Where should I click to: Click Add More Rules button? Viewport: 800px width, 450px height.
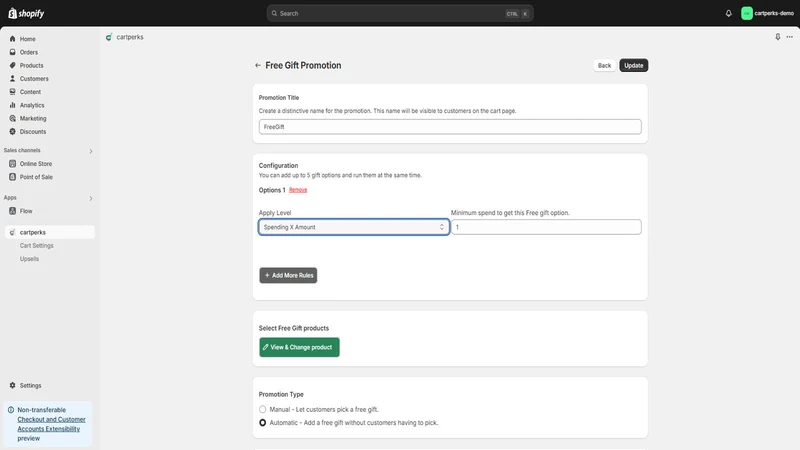(x=288, y=276)
